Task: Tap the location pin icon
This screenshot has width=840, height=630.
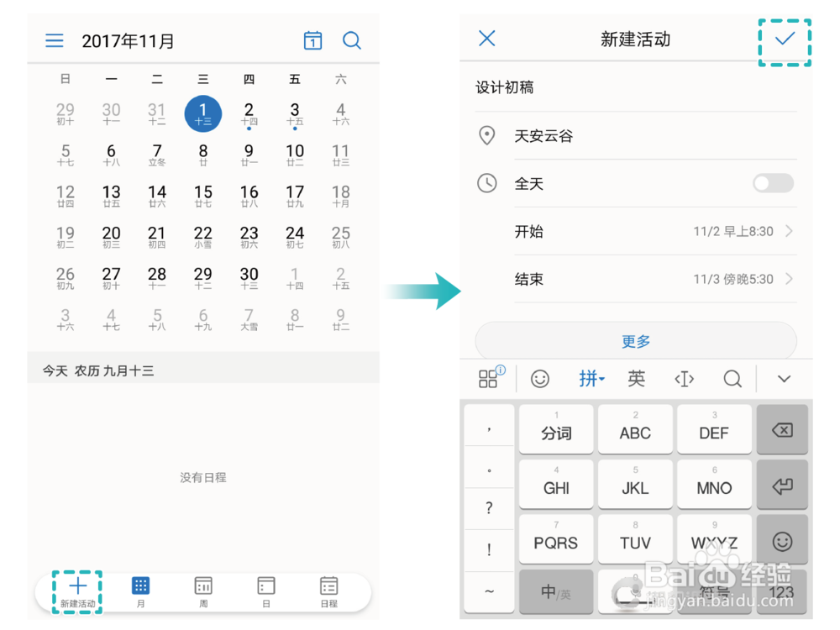Action: pos(488,135)
